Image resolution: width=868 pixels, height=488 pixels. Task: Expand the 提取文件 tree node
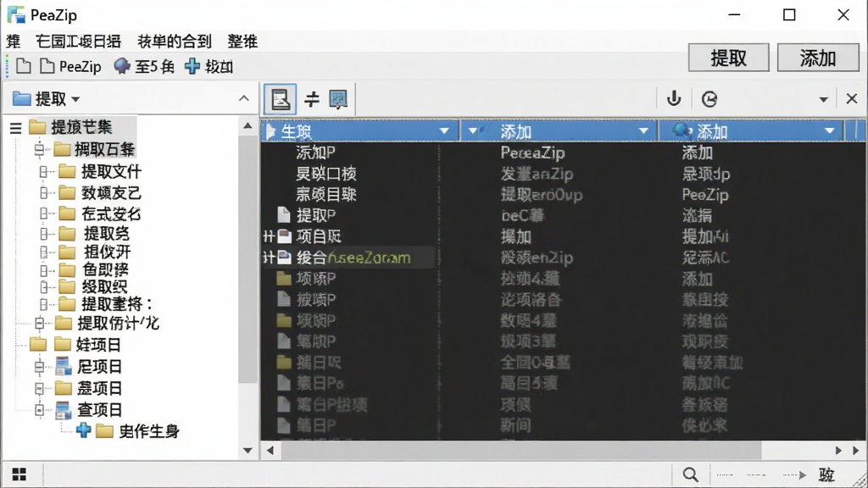(x=44, y=171)
